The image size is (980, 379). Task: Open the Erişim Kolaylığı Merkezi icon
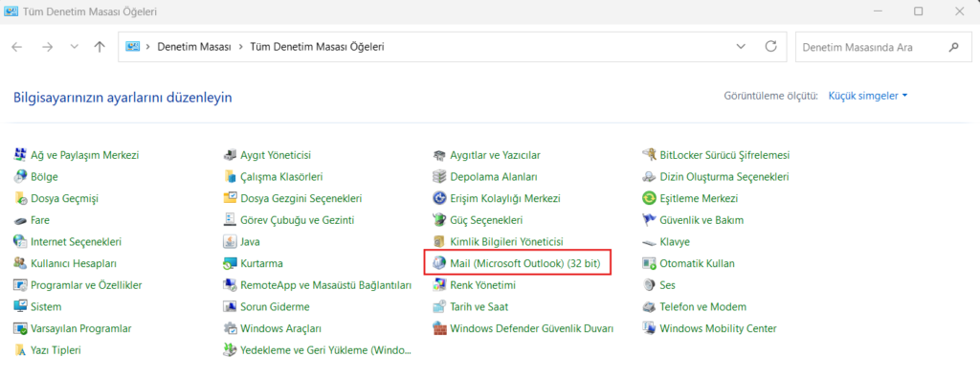(x=440, y=198)
